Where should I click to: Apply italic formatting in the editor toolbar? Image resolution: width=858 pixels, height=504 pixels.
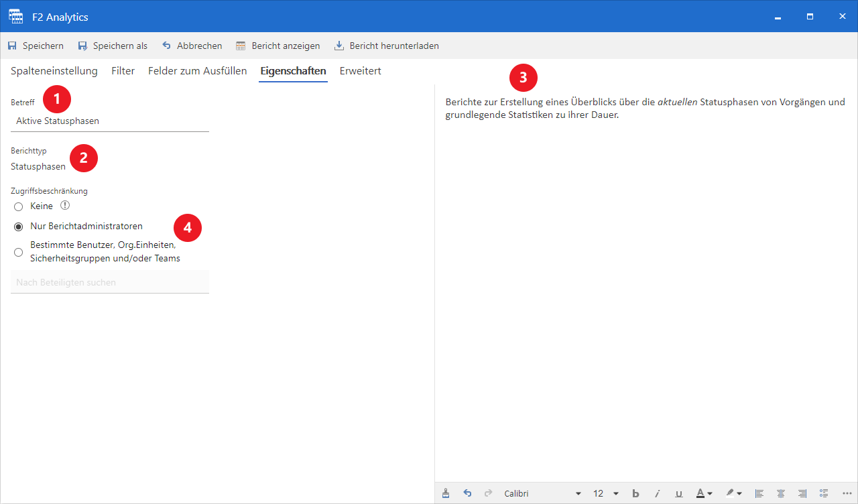[658, 493]
